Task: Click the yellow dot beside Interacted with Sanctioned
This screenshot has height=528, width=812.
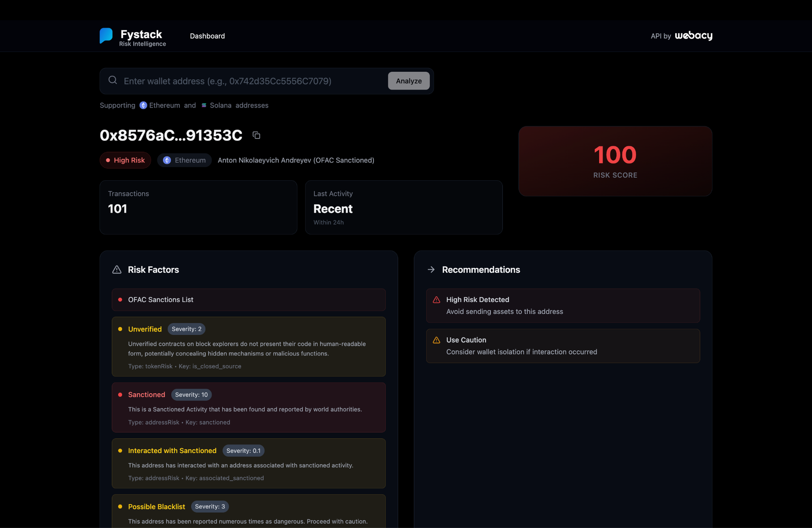Action: 120,450
